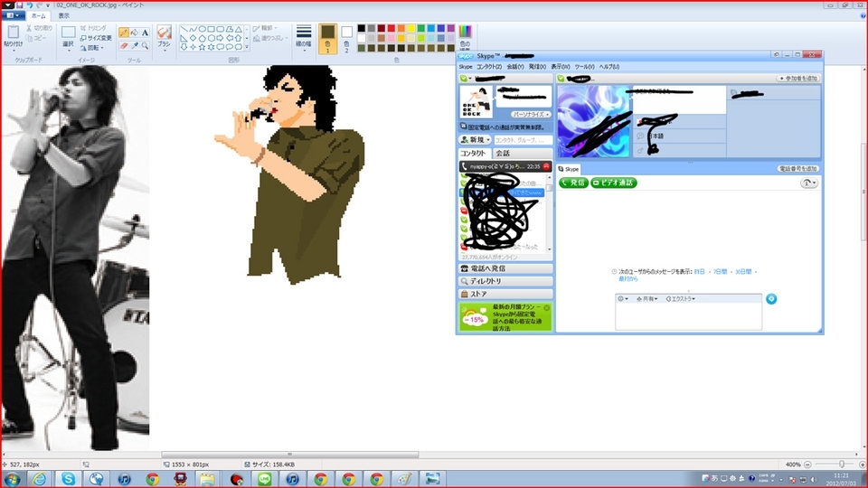Open the shape Outline (輪郭) dropdown
The image size is (868, 488).
(266, 28)
